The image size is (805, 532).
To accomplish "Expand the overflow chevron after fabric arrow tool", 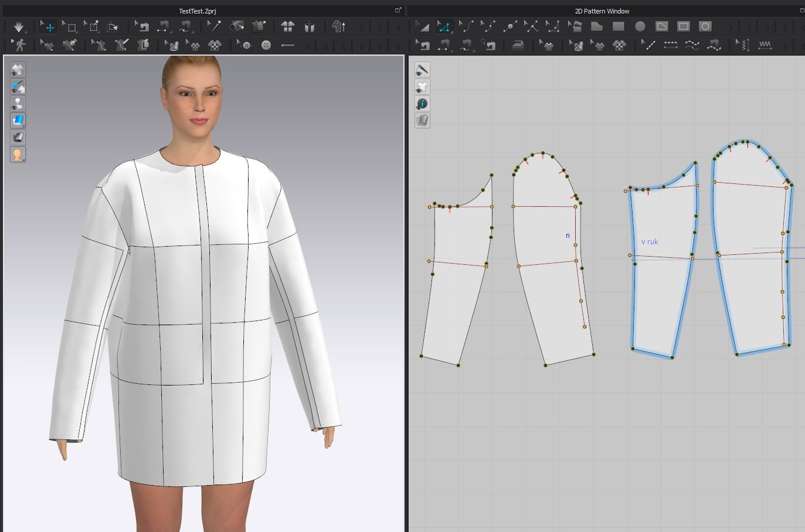I will [x=362, y=28].
